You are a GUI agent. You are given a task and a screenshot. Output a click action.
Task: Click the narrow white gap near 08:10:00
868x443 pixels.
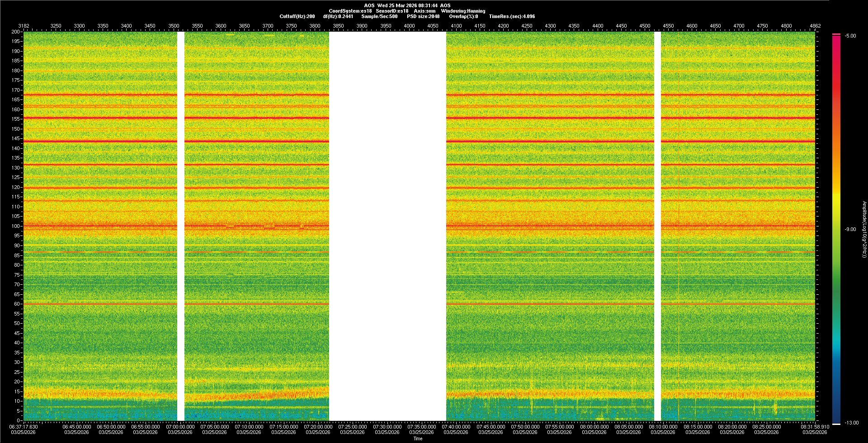click(x=657, y=226)
